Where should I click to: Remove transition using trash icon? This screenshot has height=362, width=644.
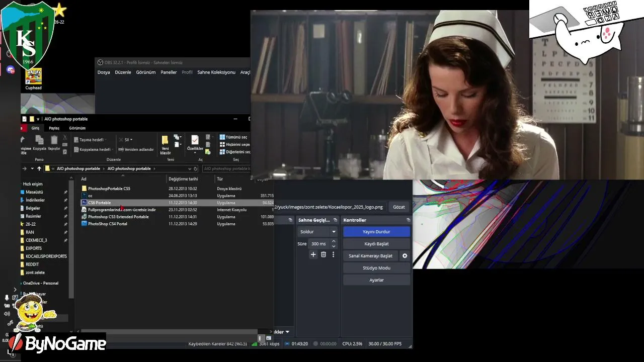pos(324,255)
